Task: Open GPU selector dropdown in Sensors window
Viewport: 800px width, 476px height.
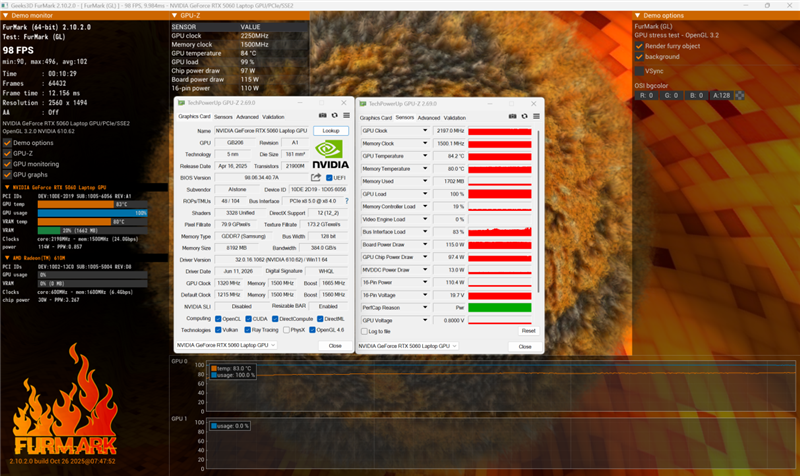Action: (x=407, y=346)
